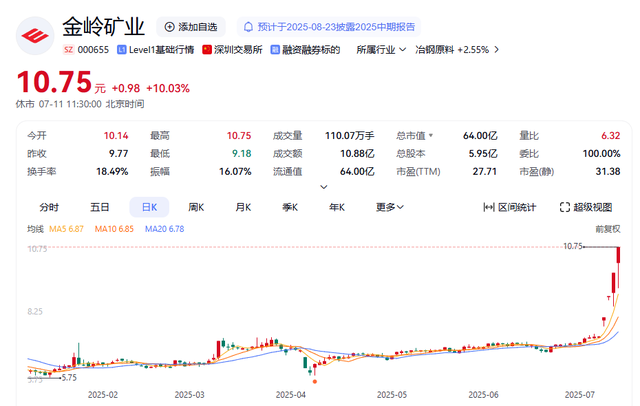The image size is (640, 406).
Task: Expand the 所属行业 dropdown
Action: pos(381,50)
